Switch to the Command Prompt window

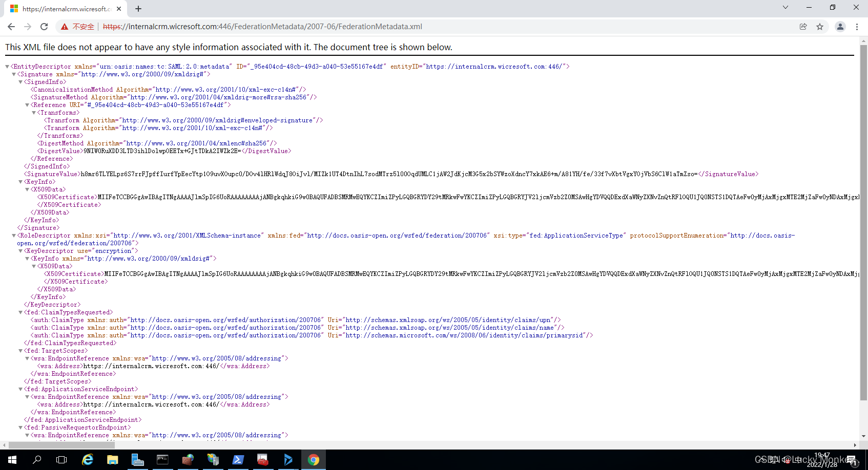tap(162, 460)
